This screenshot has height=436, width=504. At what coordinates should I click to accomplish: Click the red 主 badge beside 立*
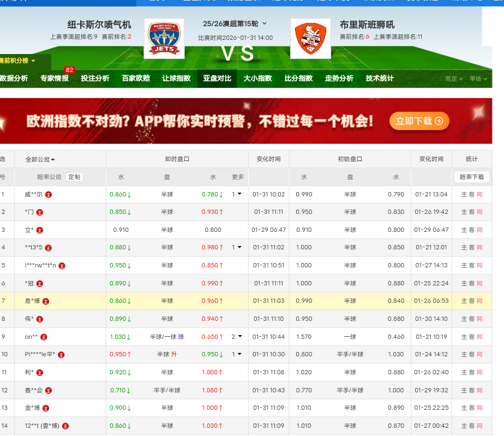pyautogui.click(x=40, y=230)
